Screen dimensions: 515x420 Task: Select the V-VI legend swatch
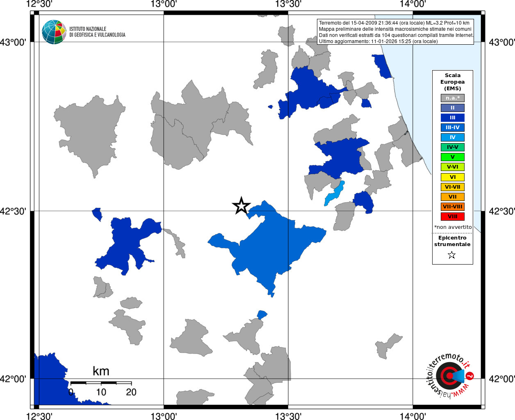(x=453, y=167)
